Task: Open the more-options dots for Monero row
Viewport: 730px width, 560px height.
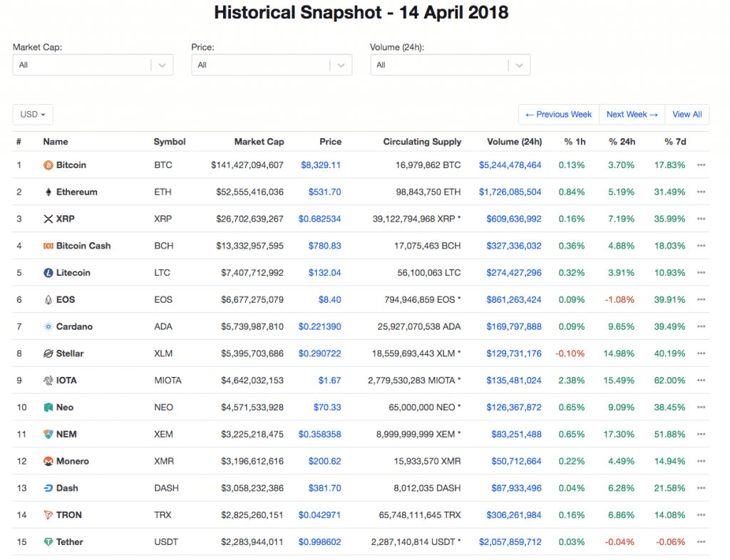Action: 701,462
